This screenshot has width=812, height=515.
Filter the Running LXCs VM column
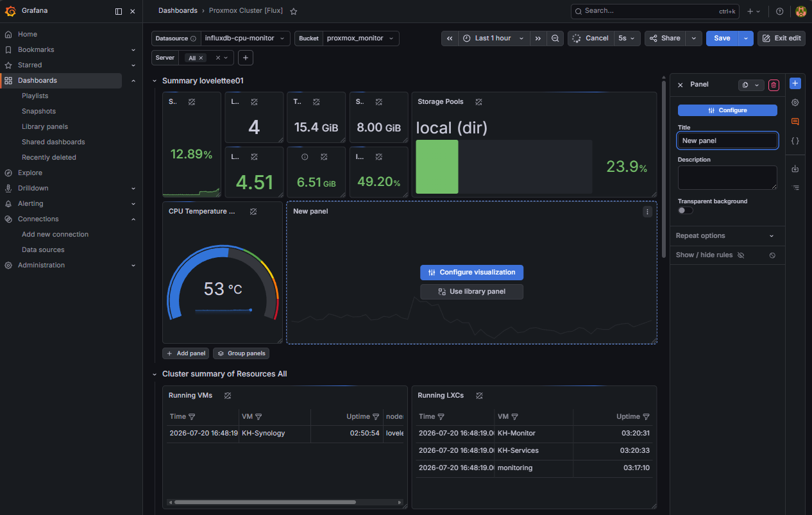[514, 417]
